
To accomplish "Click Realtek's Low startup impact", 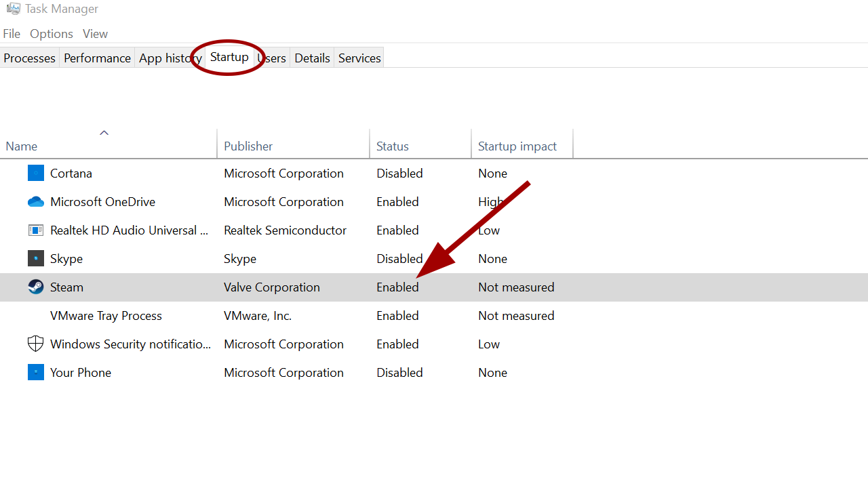I will click(x=489, y=230).
